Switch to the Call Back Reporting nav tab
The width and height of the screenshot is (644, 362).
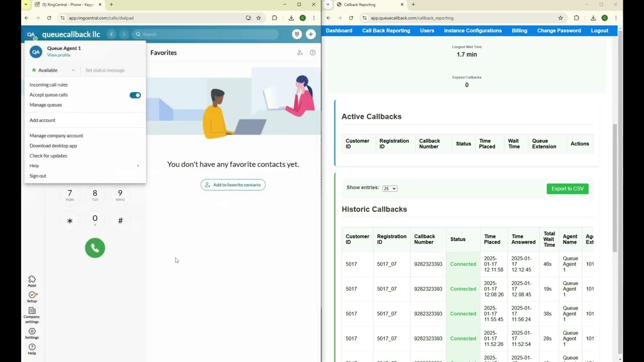coord(386,31)
